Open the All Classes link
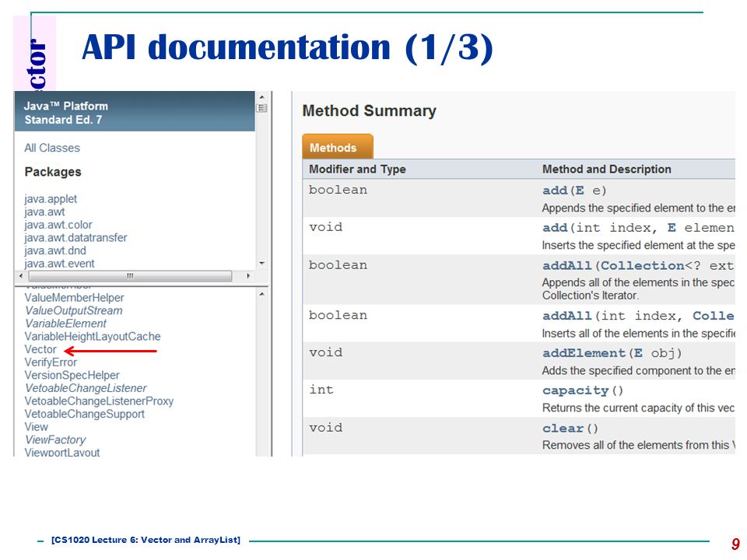Image resolution: width=747 pixels, height=560 pixels. click(x=52, y=148)
